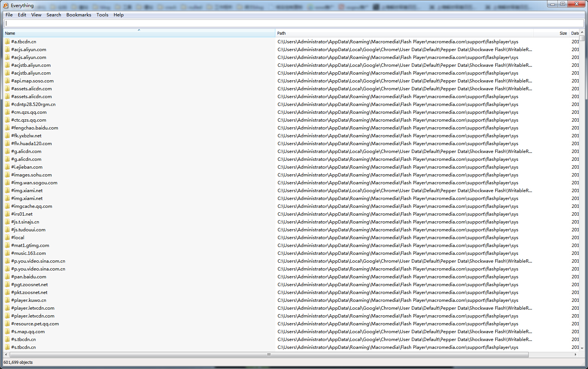Screen dimensions: 588x369
Task: Select the #local folder icon
Action: tap(7, 237)
